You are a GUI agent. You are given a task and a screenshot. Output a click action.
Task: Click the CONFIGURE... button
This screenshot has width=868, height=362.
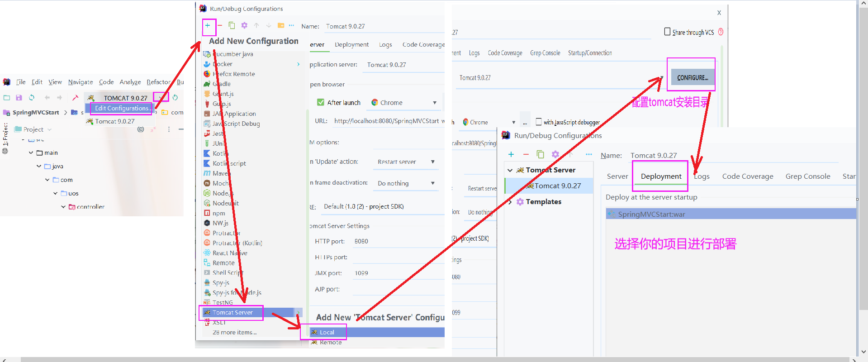click(693, 77)
